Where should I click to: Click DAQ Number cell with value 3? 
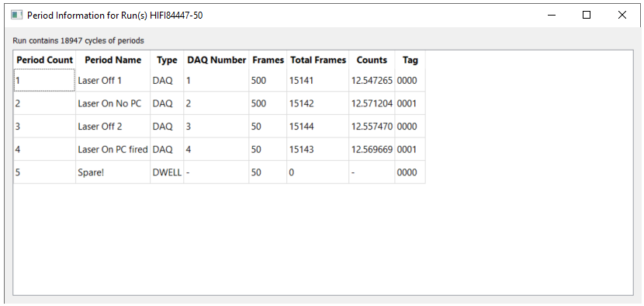point(216,127)
